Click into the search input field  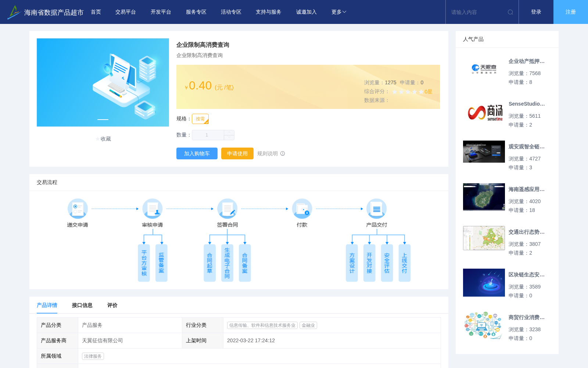[478, 12]
